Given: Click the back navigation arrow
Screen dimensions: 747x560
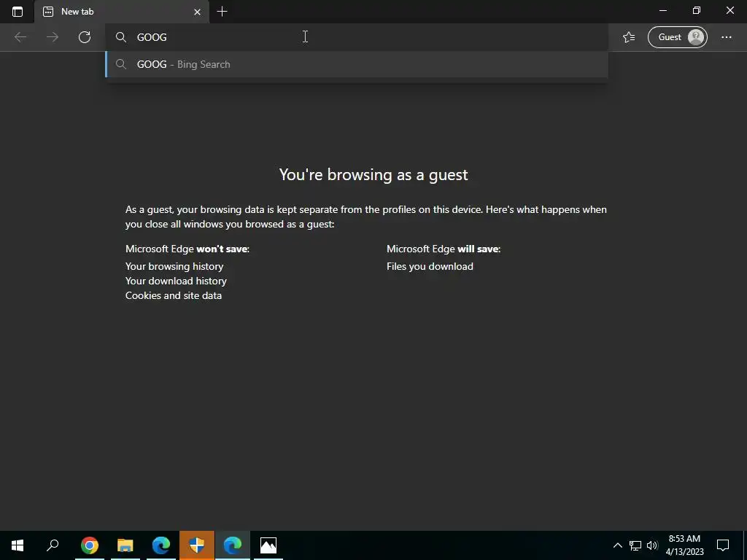Looking at the screenshot, I should click(x=20, y=37).
